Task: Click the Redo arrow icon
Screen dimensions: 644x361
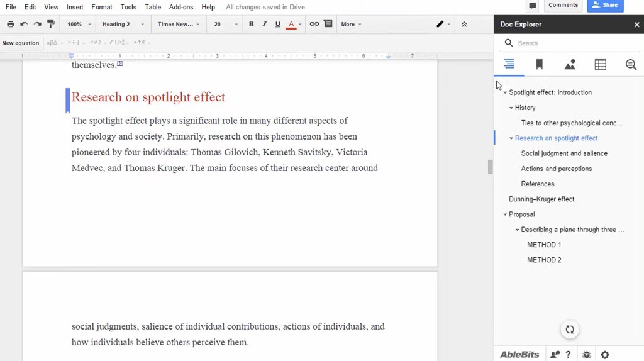Action: [x=37, y=25]
